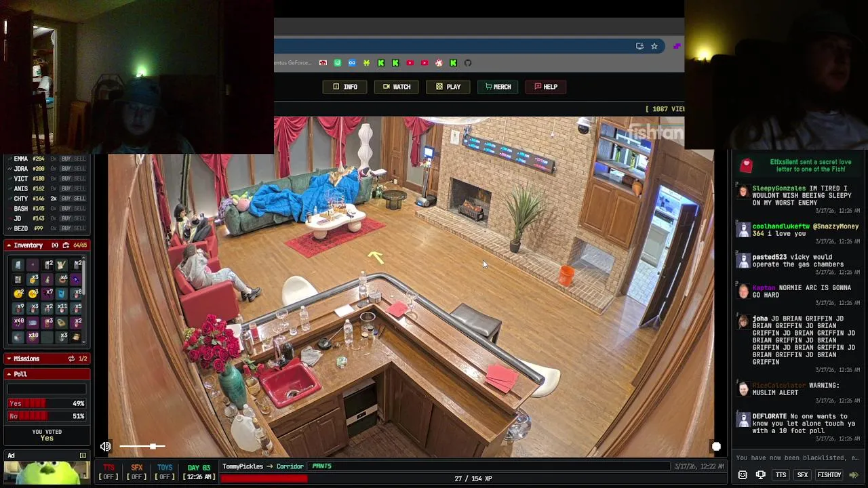Select the No poll option
Screen dimensions: 868x488
coord(47,416)
